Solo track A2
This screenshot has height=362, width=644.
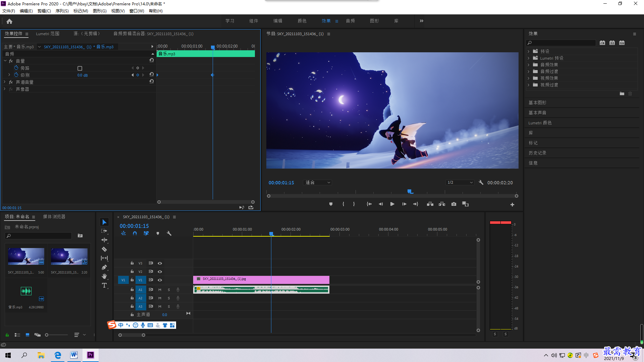169,298
